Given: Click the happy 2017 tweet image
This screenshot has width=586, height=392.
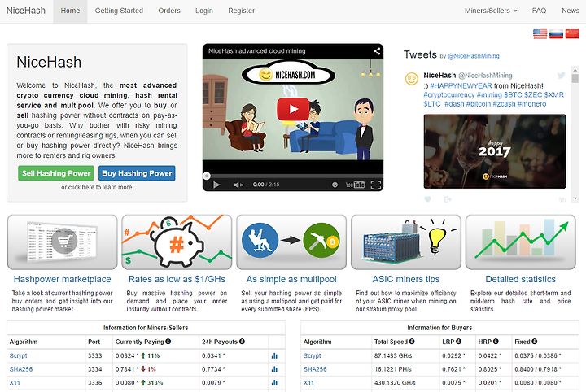Looking at the screenshot, I should tap(495, 151).
